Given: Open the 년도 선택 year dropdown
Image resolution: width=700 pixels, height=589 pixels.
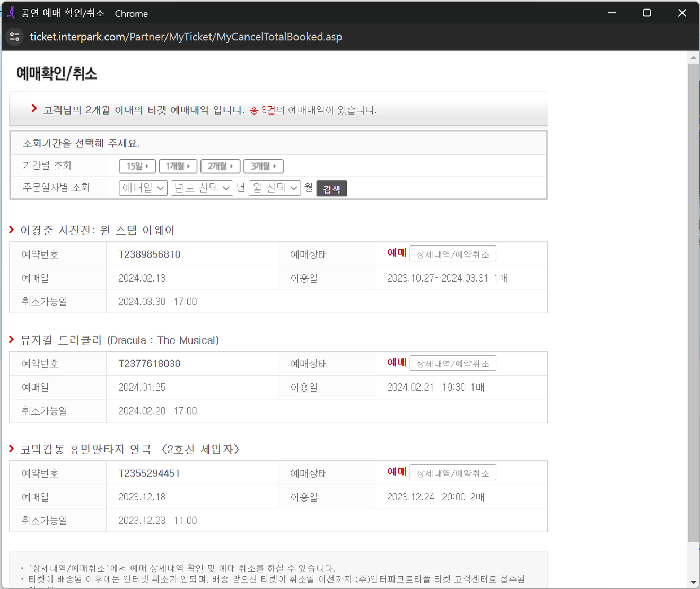Looking at the screenshot, I should [x=202, y=188].
